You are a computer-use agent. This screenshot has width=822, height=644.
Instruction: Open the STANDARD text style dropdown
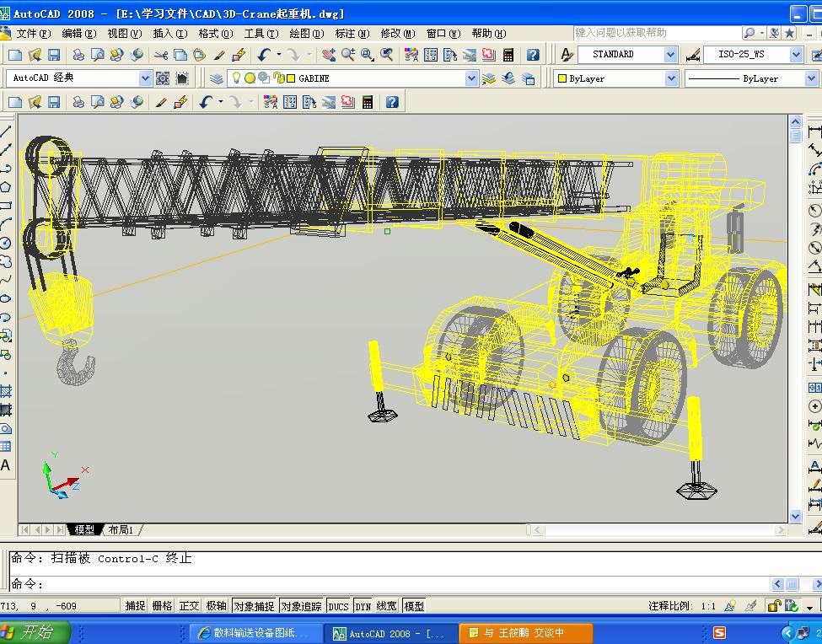pos(670,55)
